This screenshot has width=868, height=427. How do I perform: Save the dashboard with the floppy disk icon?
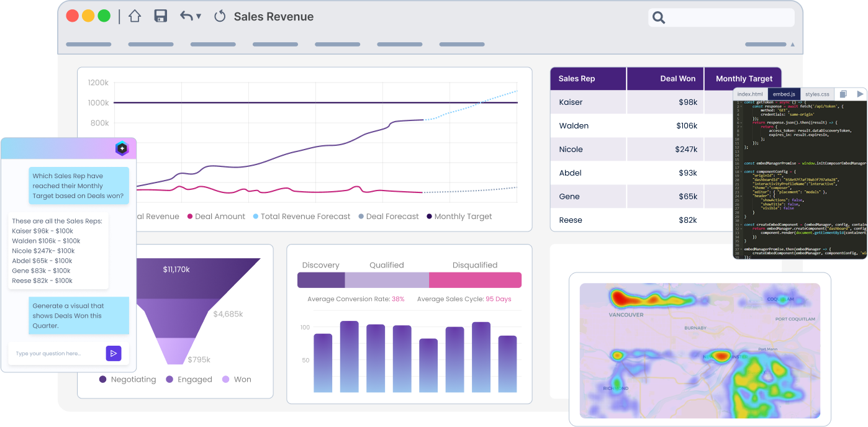click(161, 17)
